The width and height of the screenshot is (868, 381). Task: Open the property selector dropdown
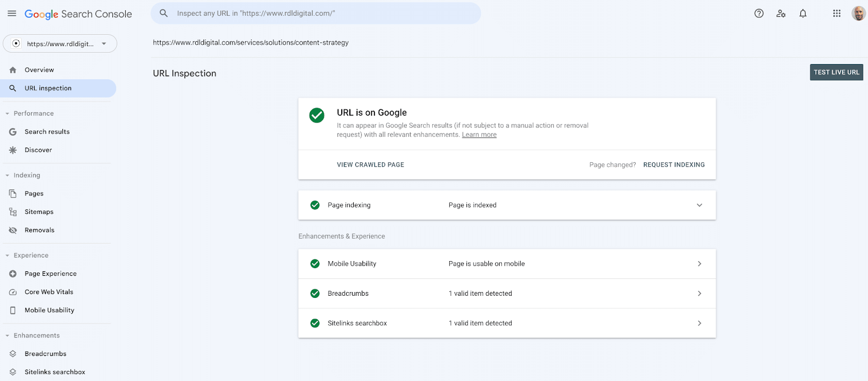click(x=60, y=44)
